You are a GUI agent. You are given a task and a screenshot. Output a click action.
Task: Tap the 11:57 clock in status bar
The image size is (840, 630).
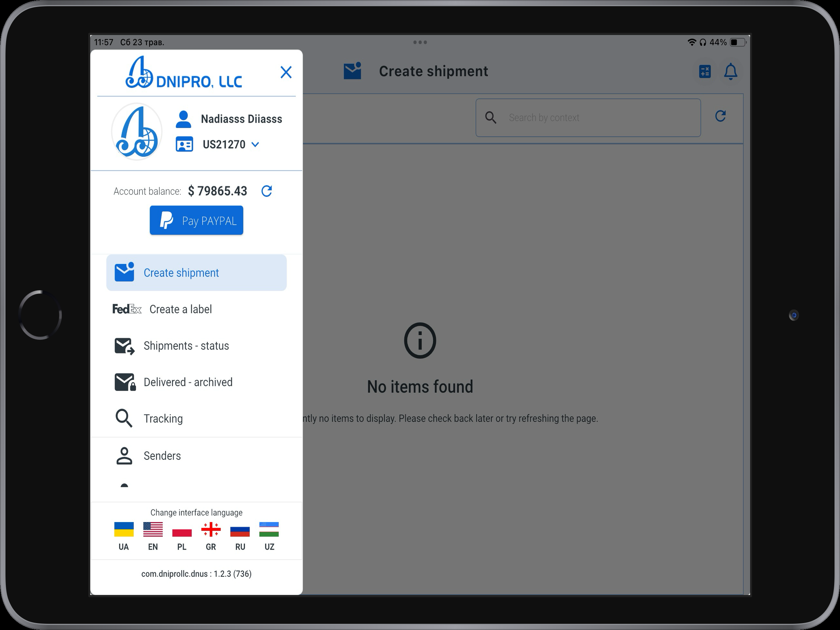103,42
